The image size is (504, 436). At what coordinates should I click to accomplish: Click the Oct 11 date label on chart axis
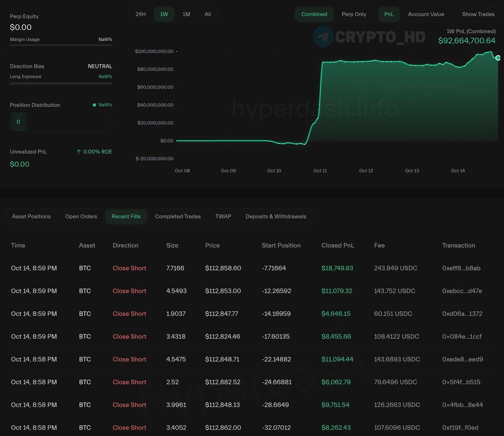(320, 171)
